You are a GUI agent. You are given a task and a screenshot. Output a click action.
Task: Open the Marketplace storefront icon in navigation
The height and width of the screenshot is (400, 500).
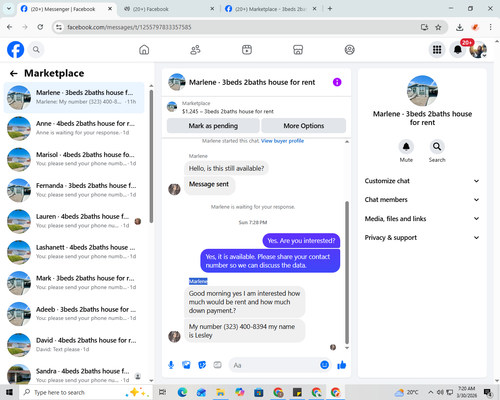[298, 50]
